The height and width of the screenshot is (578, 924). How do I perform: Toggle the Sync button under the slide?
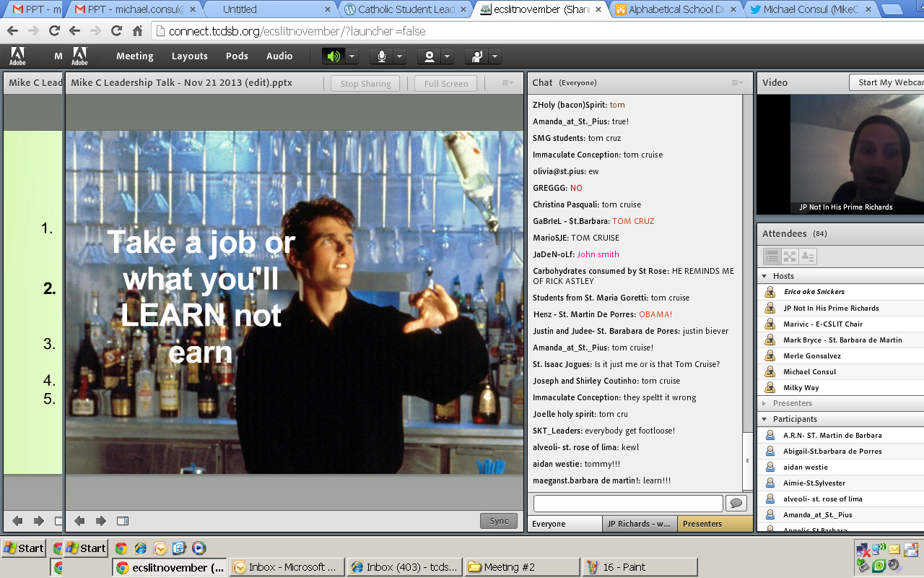[499, 521]
